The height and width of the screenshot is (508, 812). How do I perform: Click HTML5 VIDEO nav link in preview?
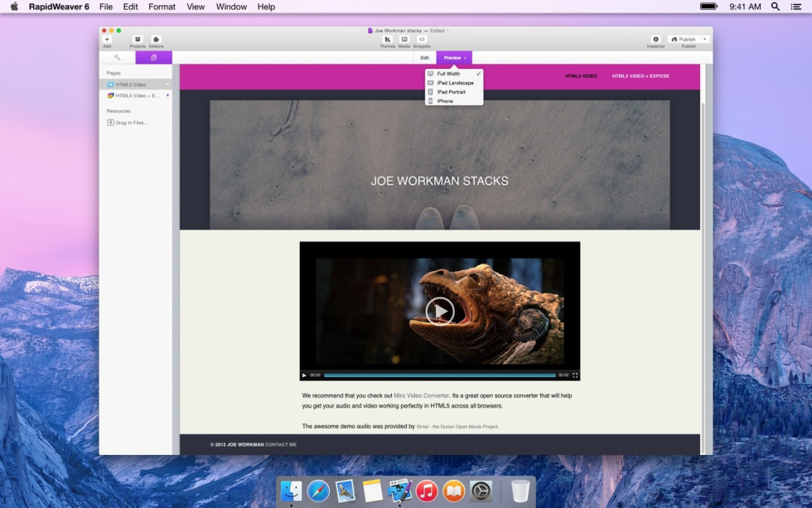[x=581, y=76]
